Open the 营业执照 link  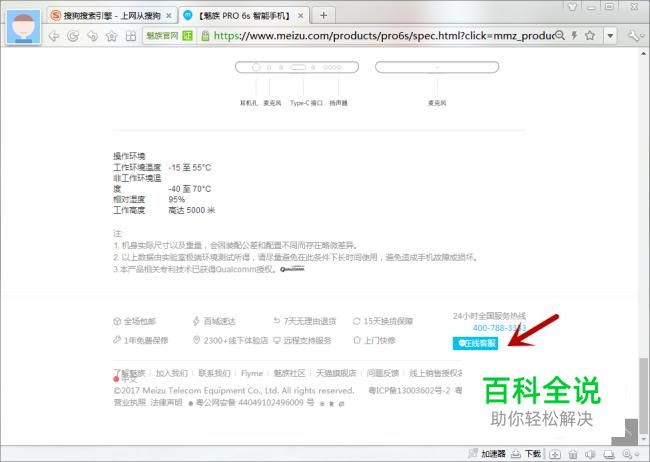130,402
